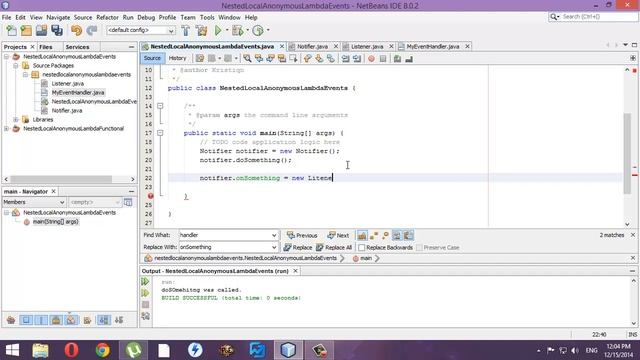Image resolution: width=640 pixels, height=360 pixels.
Task: Click the Find Previous Occurrence editor icon
Action: 259,58
